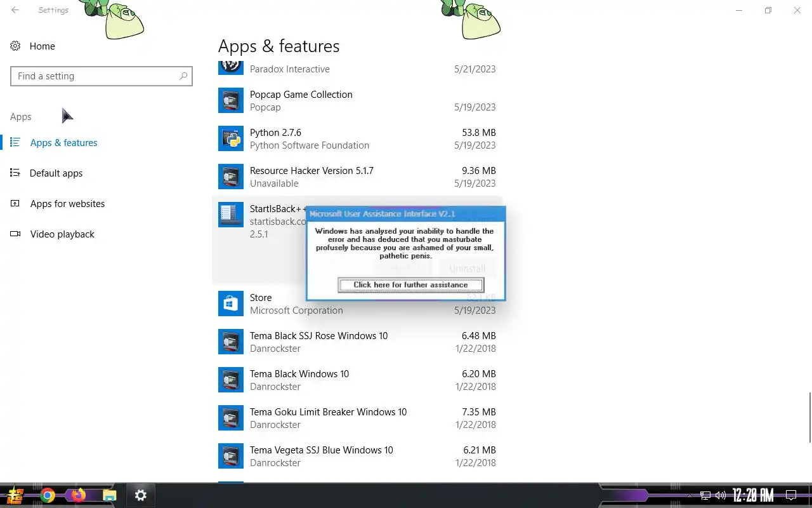Screen dimensions: 812x508
Task: Click the 53.8 MB size value
Action: pos(479,133)
